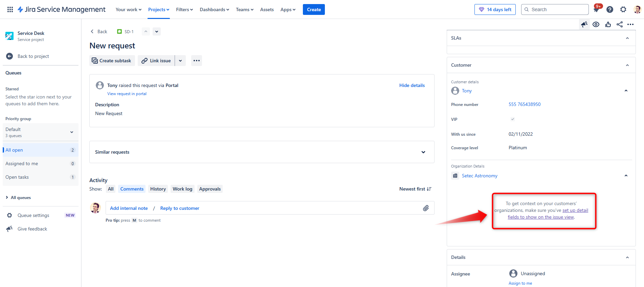Click the Back to project arrow icon
The width and height of the screenshot is (644, 287).
point(9,56)
